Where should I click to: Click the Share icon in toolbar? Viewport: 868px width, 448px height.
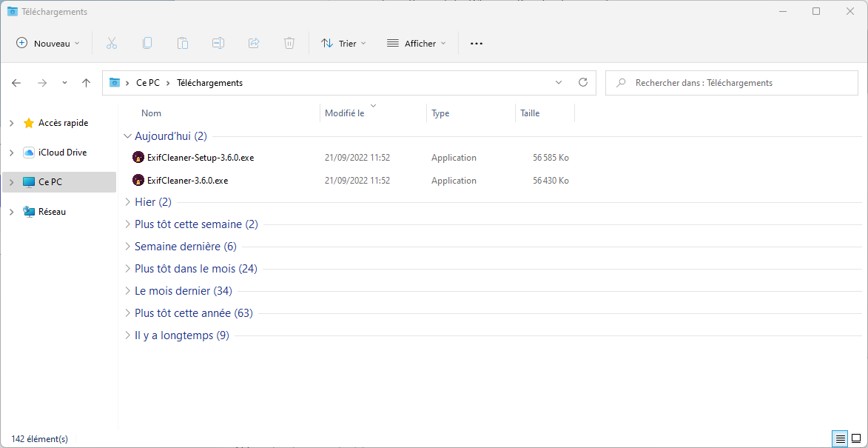254,43
